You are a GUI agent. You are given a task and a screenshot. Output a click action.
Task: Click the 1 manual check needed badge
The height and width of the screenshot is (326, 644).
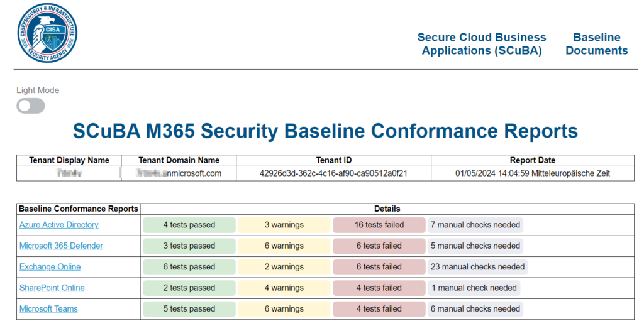(474, 288)
